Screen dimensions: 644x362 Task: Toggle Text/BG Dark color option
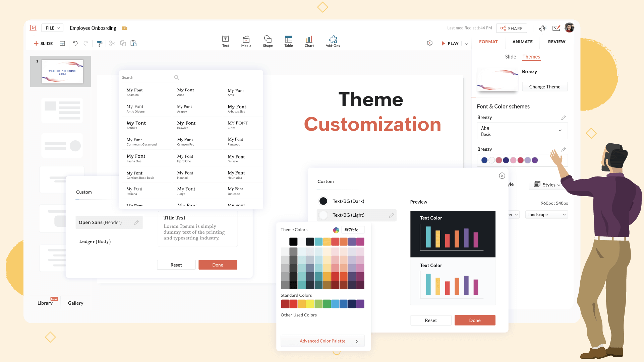(323, 201)
